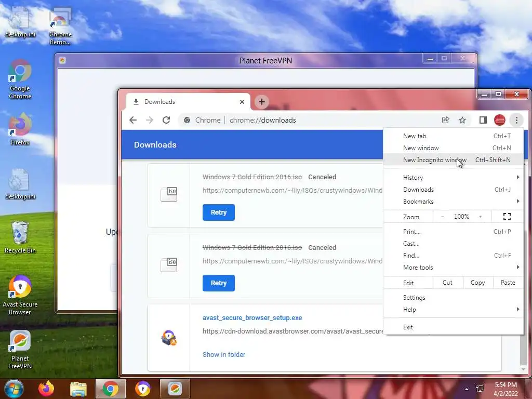Open File Explorer from the taskbar
This screenshot has height=399, width=532.
pos(78,389)
